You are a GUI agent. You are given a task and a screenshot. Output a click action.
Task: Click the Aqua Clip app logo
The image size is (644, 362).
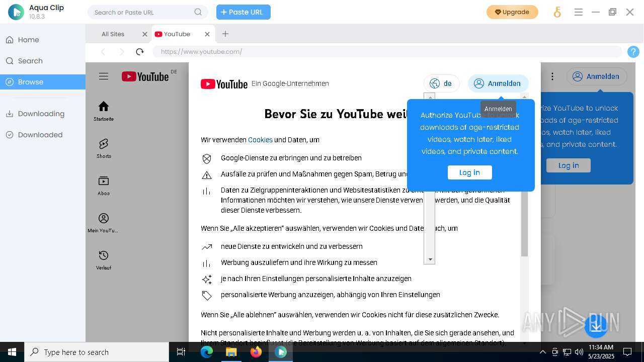(16, 12)
